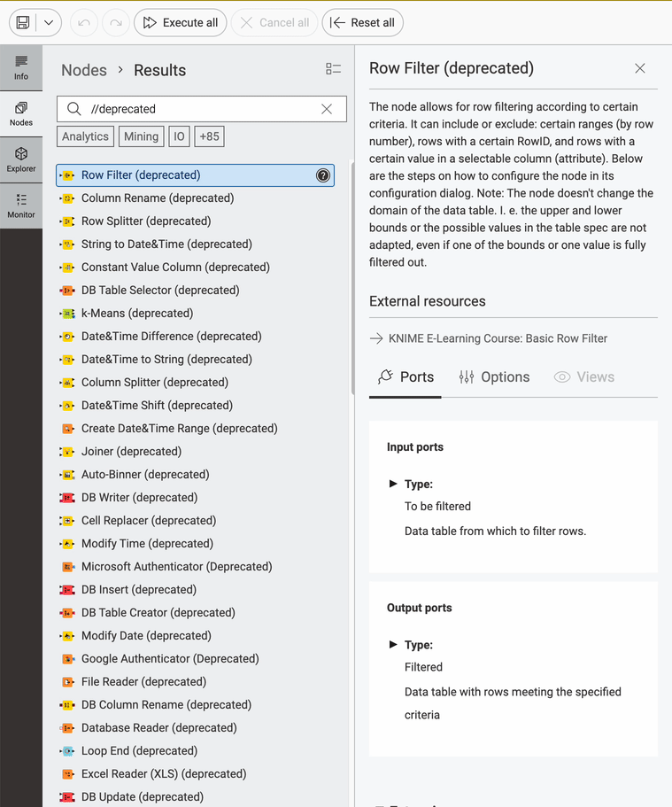Click the undo arrow icon
672x807 pixels.
[84, 23]
